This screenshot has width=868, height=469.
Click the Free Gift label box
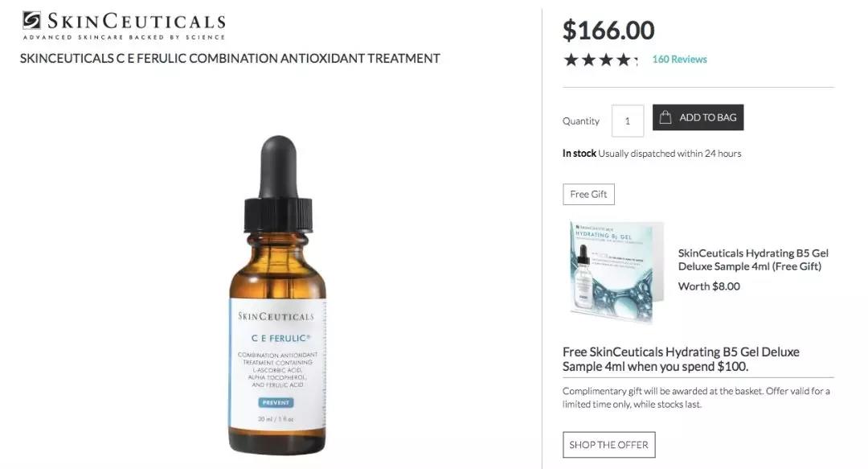pos(588,194)
